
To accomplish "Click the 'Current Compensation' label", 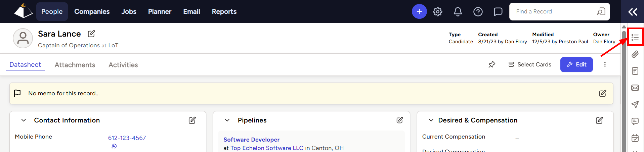I will tap(454, 137).
